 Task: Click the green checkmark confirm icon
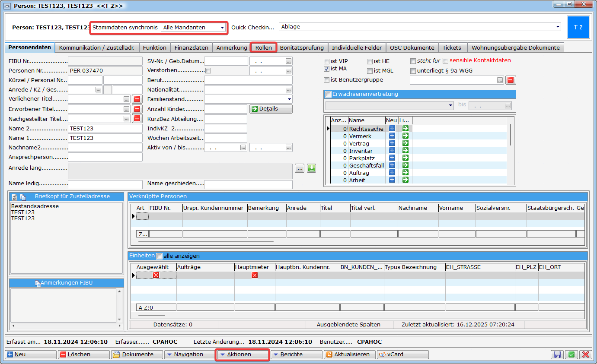(571, 355)
